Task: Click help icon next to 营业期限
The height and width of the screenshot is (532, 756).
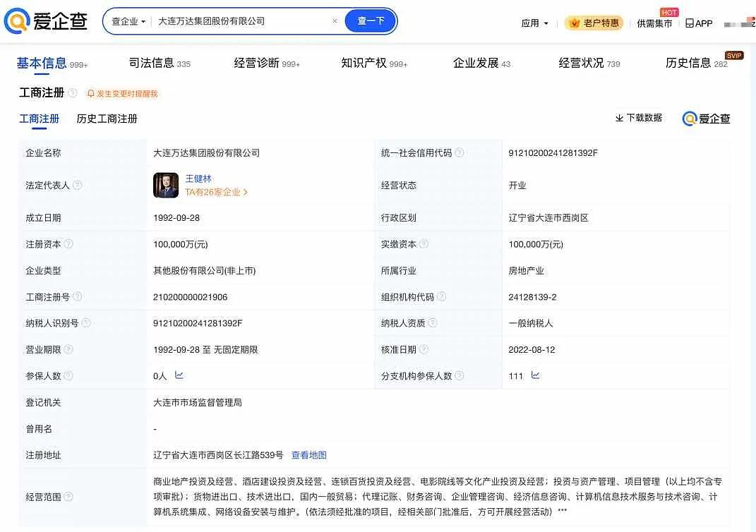Action: (68, 349)
